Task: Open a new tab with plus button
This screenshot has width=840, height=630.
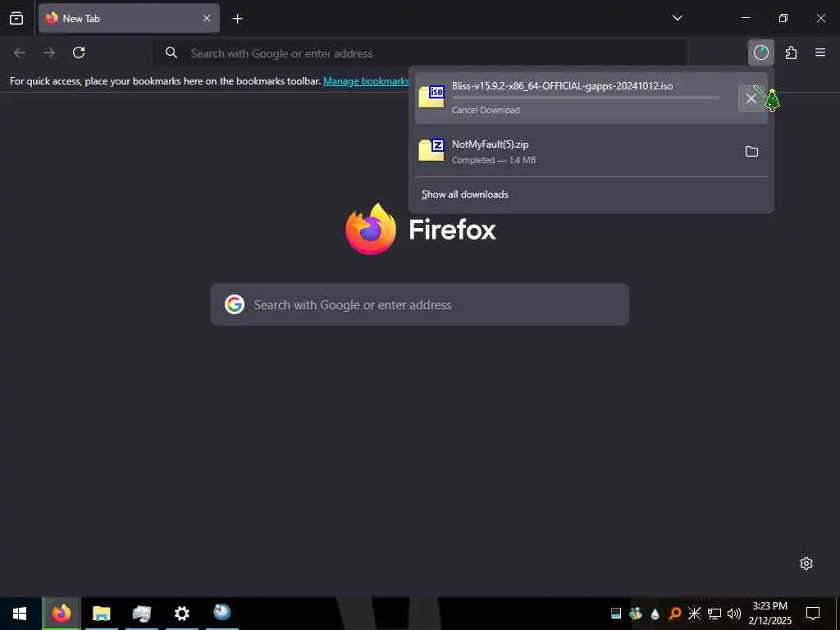Action: 237,19
